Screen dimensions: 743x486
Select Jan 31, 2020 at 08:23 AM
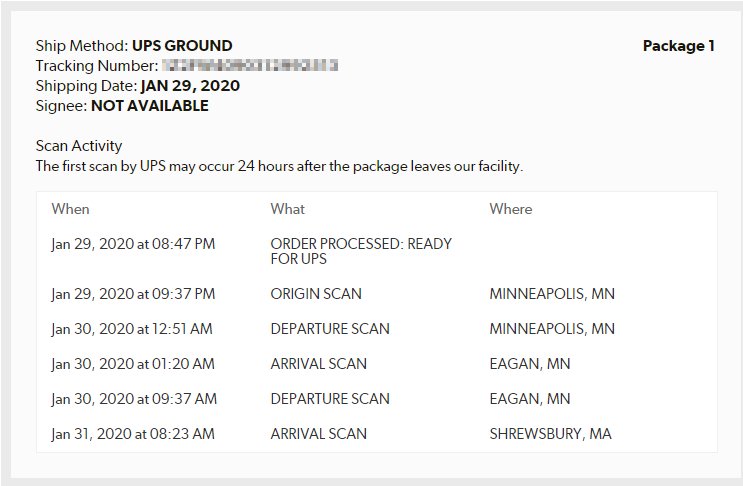pos(133,433)
